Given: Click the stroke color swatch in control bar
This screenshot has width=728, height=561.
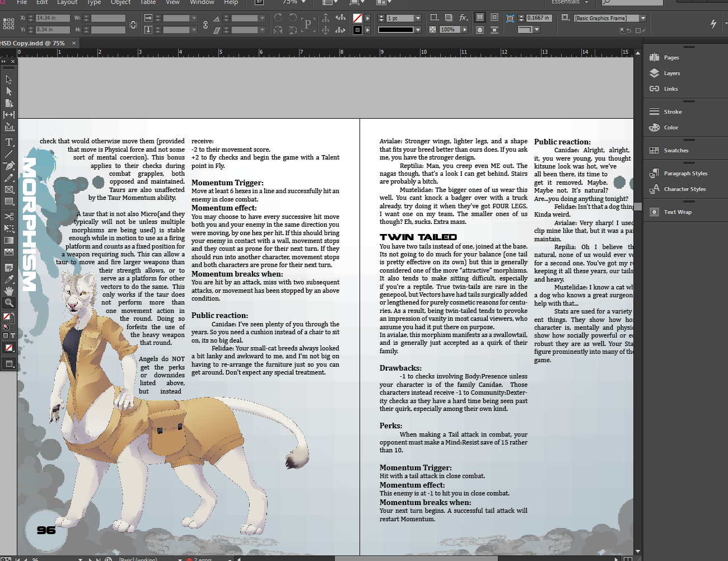Looking at the screenshot, I should (x=357, y=30).
